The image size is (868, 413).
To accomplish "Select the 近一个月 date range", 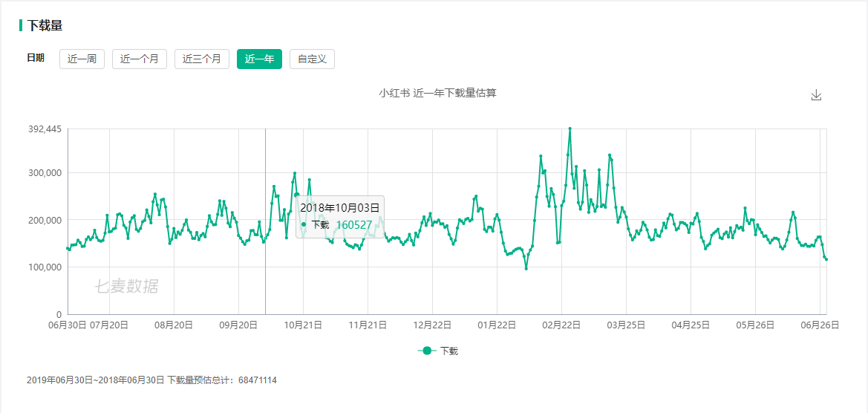I will 140,59.
